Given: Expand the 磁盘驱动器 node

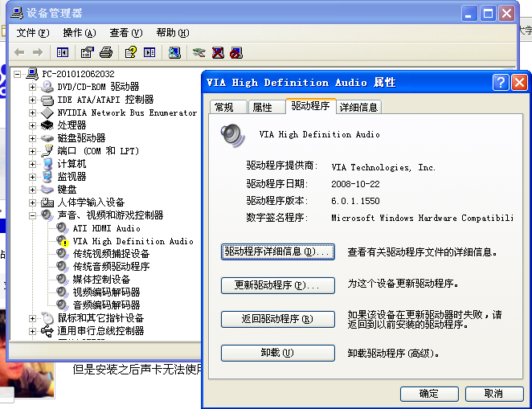Looking at the screenshot, I should coord(32,138).
